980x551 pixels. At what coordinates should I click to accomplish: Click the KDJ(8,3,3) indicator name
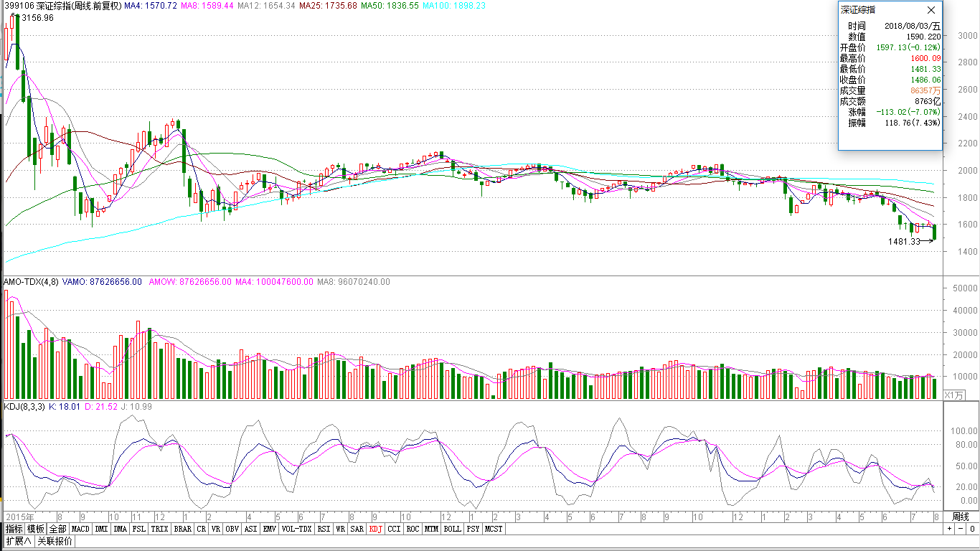click(x=24, y=407)
